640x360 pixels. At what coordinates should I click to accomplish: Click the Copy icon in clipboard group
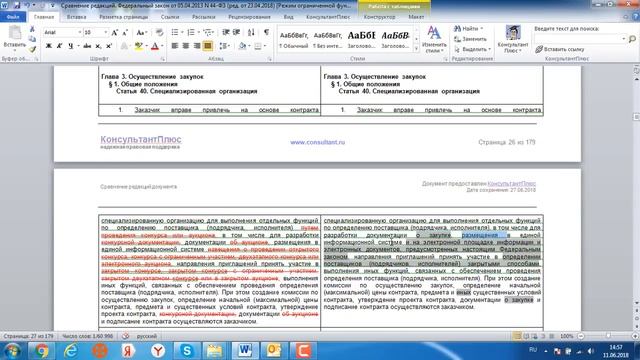click(x=32, y=39)
